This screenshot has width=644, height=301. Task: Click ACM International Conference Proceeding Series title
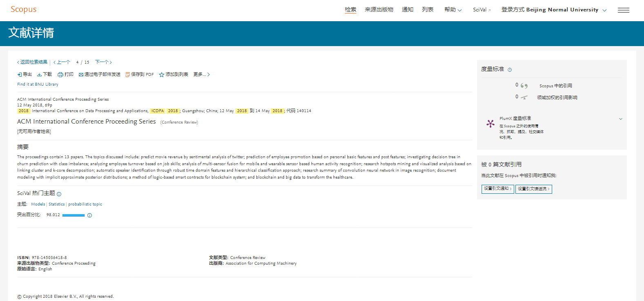(87, 122)
